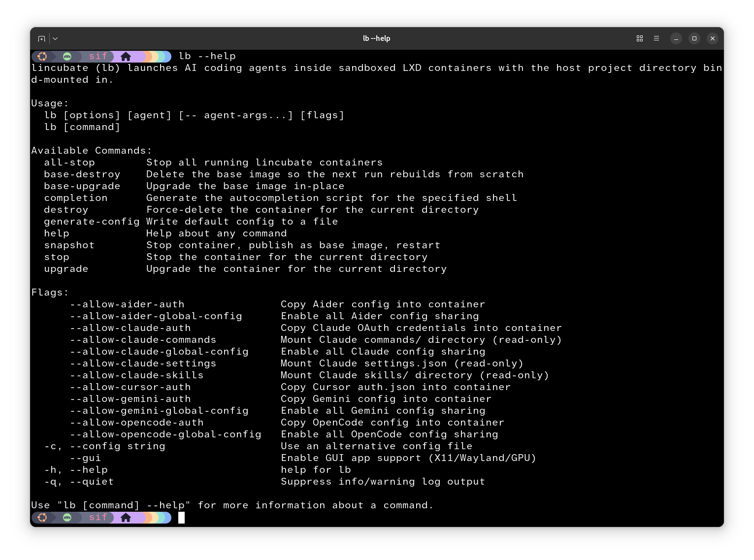The image size is (754, 560).
Task: Click the 'Flags:' heading
Action: coord(50,293)
